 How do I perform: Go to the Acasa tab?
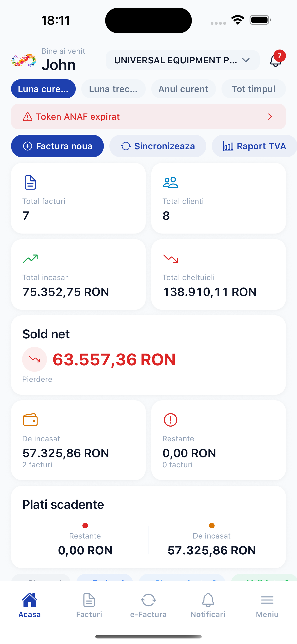click(29, 605)
